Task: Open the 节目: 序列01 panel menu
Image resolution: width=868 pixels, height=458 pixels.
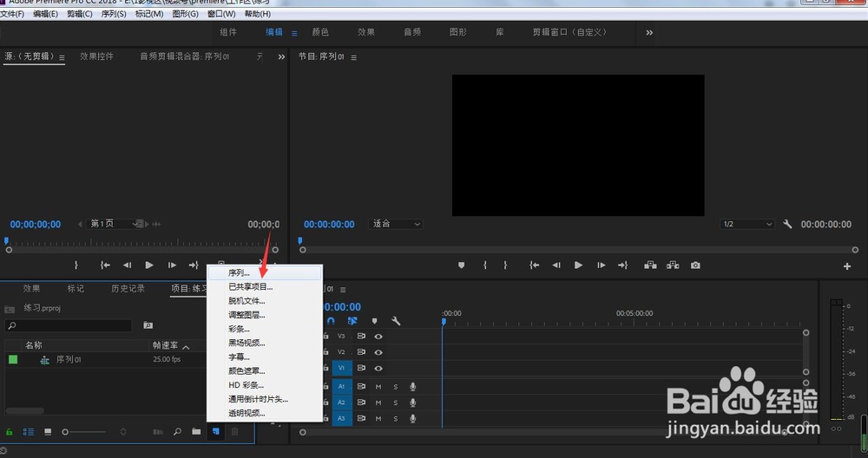Action: coord(354,57)
